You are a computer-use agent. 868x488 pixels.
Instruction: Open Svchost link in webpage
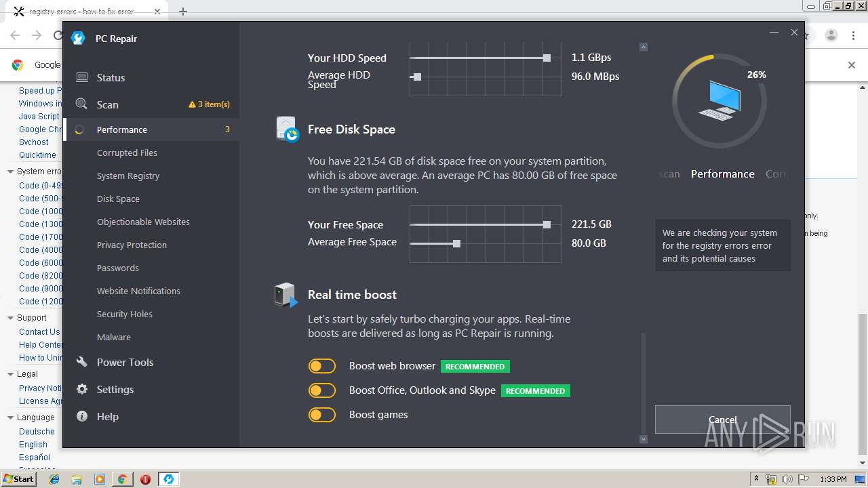coord(34,142)
